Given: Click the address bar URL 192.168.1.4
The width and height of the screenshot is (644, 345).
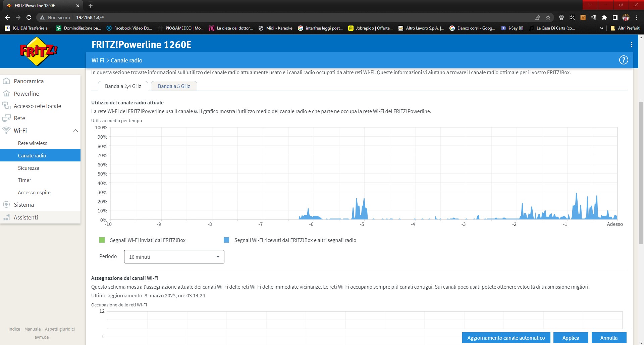Looking at the screenshot, I should coord(90,17).
